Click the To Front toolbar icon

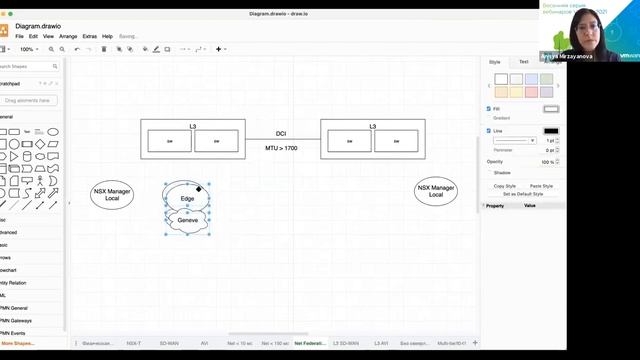click(x=119, y=49)
